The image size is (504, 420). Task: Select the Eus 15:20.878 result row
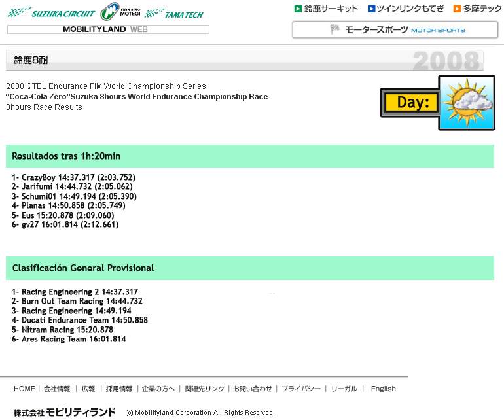click(x=63, y=215)
